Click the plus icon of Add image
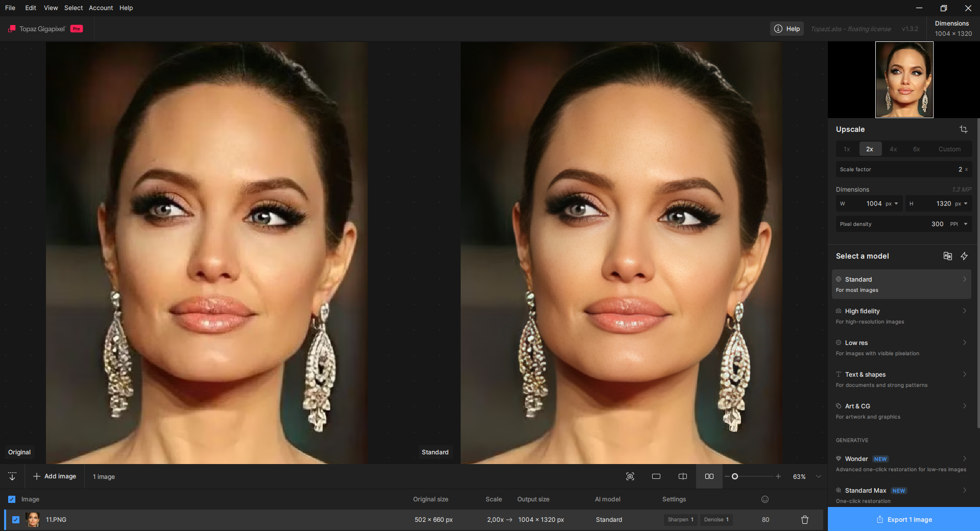980x531 pixels. [x=37, y=476]
